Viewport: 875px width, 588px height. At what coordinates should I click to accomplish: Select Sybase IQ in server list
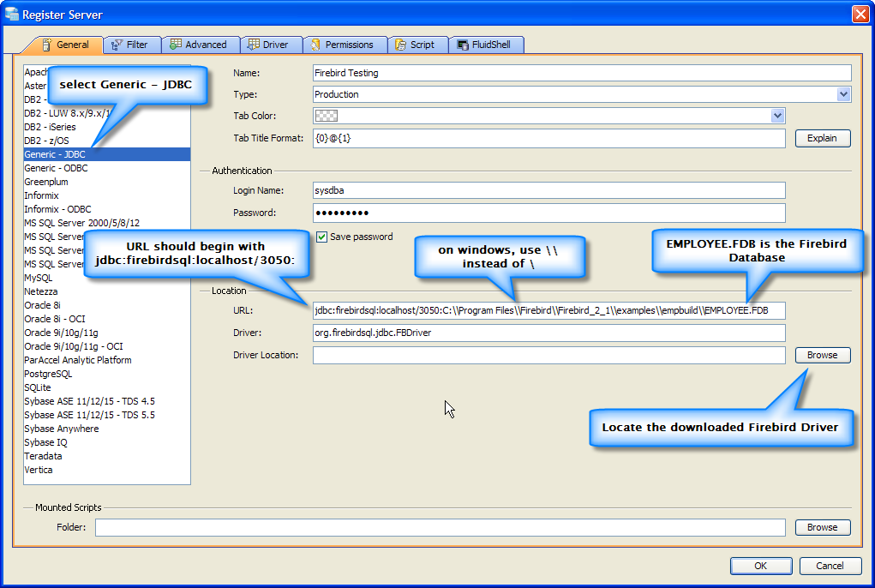107,442
